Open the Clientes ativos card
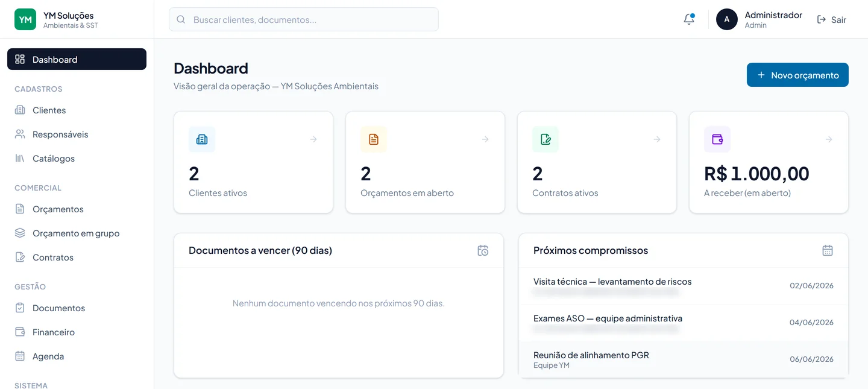Image resolution: width=868 pixels, height=389 pixels. pyautogui.click(x=253, y=162)
